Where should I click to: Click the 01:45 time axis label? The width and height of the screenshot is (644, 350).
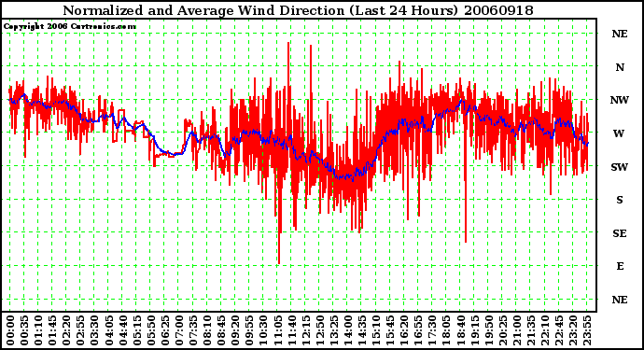click(x=51, y=330)
